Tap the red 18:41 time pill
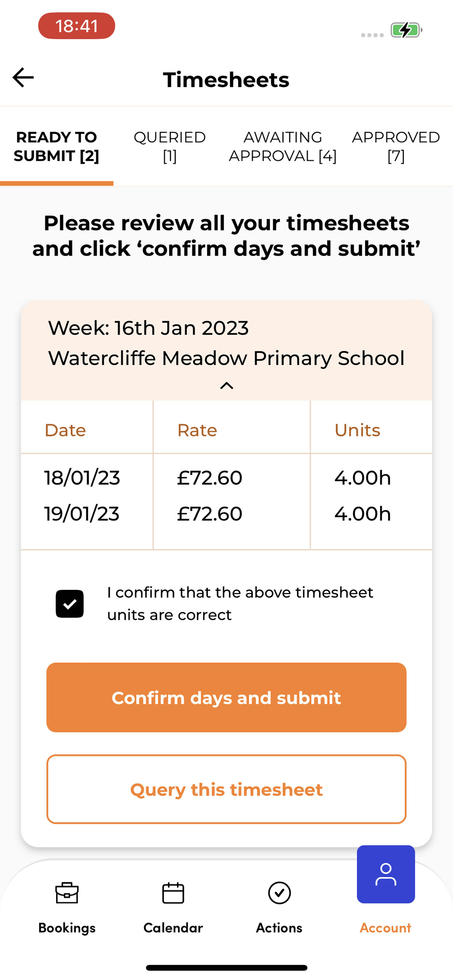This screenshot has height=980, width=453. coord(77,26)
